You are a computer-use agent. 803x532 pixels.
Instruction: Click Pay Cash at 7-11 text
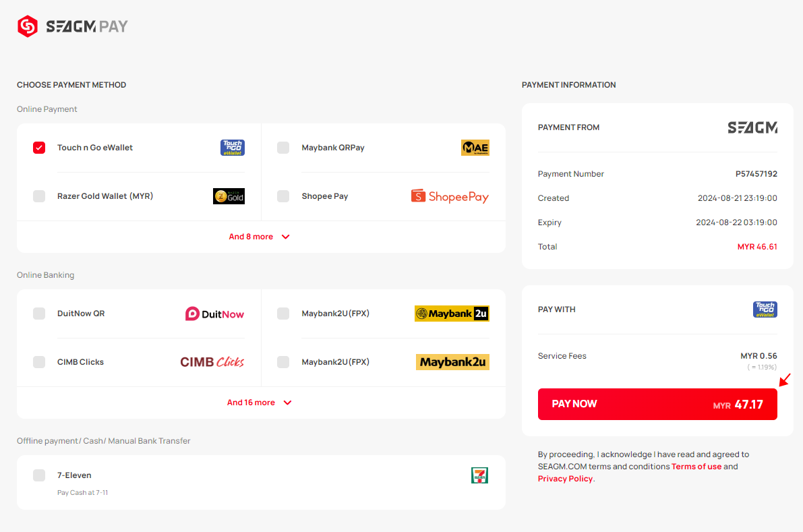click(x=82, y=493)
